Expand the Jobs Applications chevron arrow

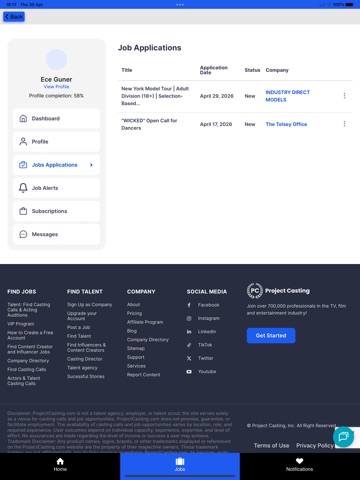[x=91, y=165]
